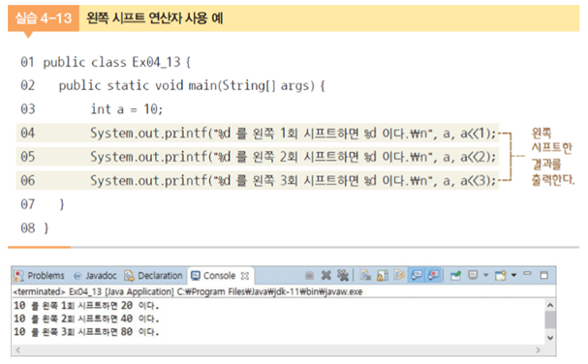Click console line "10 를 왼쪽 3회 시프트하면 80 이다."
This screenshot has width=588, height=364.
click(86, 332)
